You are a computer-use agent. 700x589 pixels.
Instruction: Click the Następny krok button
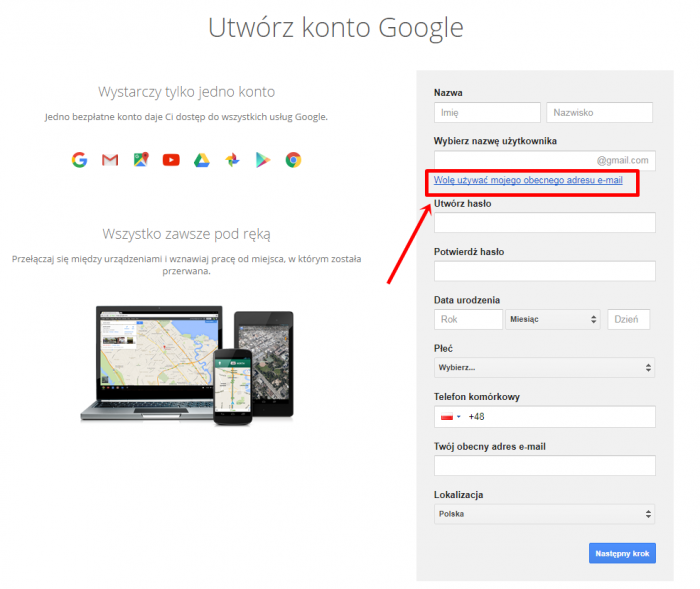[x=622, y=553]
